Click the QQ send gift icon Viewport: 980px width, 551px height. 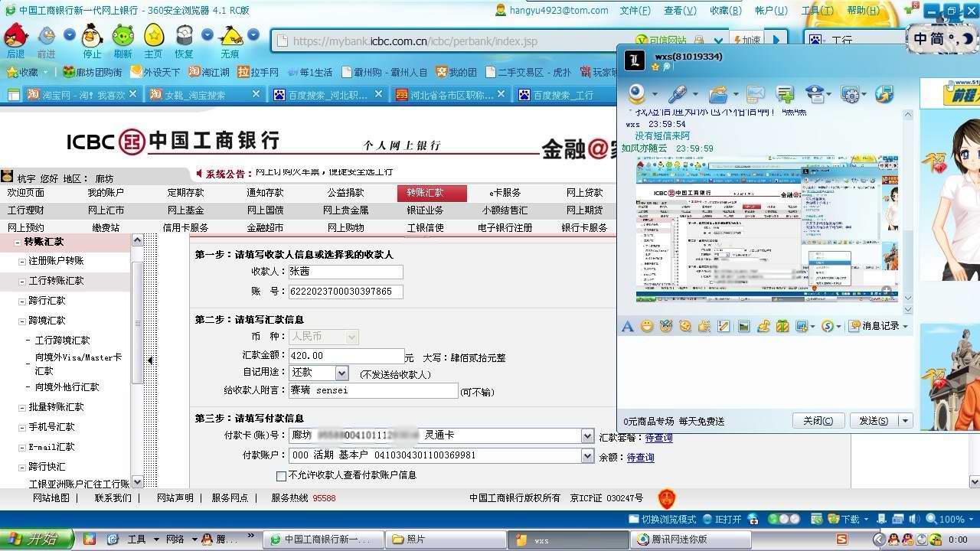pos(782,326)
